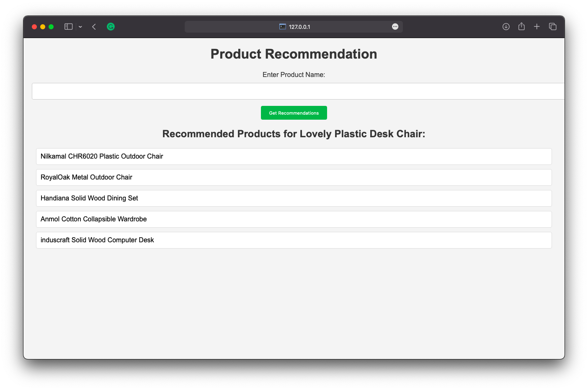Click the Product Recommendation heading

click(294, 54)
